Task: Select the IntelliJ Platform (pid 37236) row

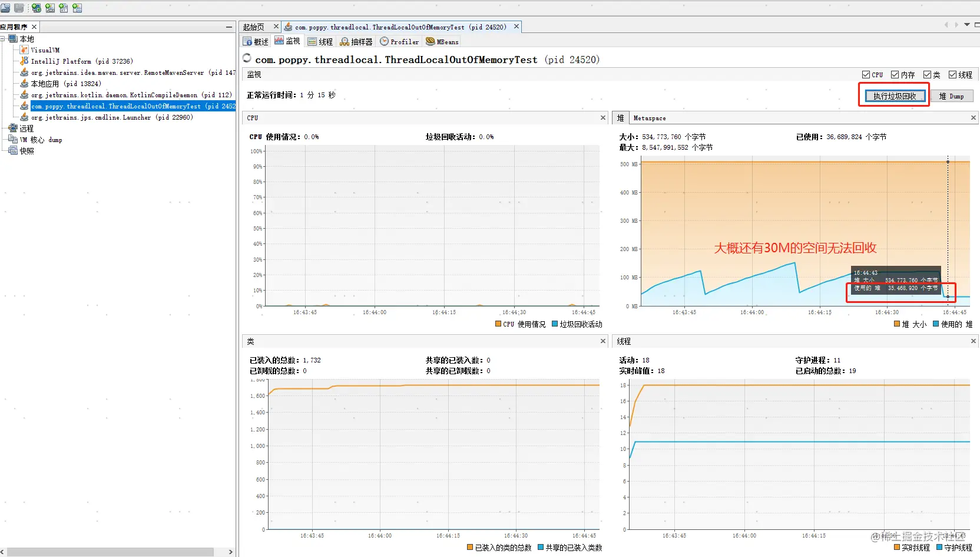Action: pyautogui.click(x=82, y=61)
